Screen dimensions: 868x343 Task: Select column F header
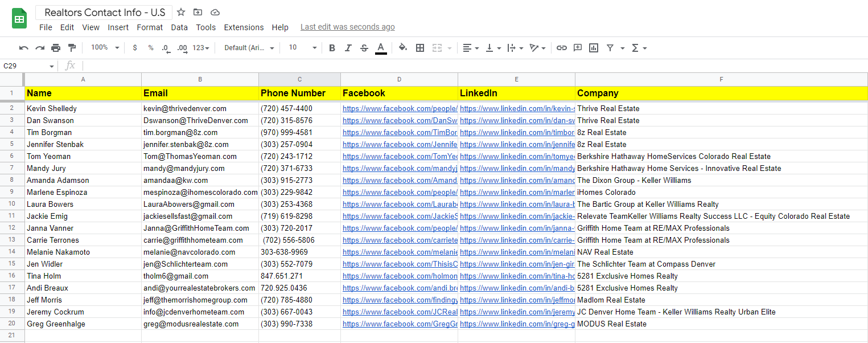pos(721,79)
